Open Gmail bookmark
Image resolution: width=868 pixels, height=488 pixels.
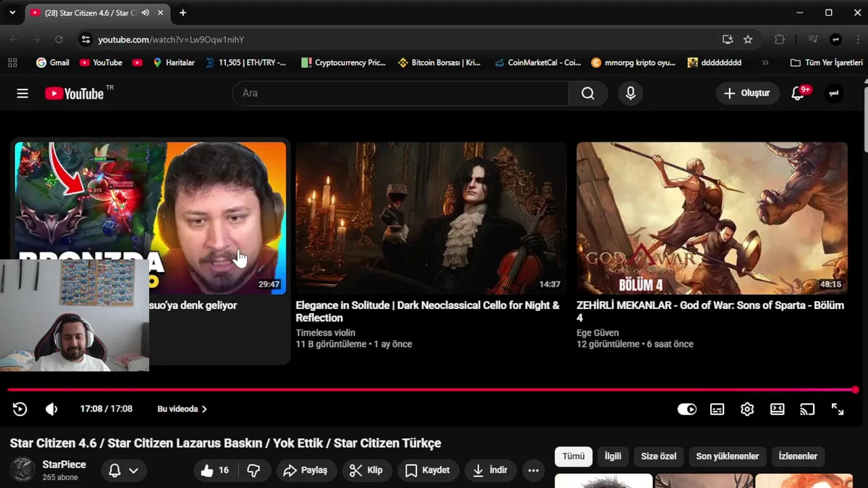[x=52, y=62]
